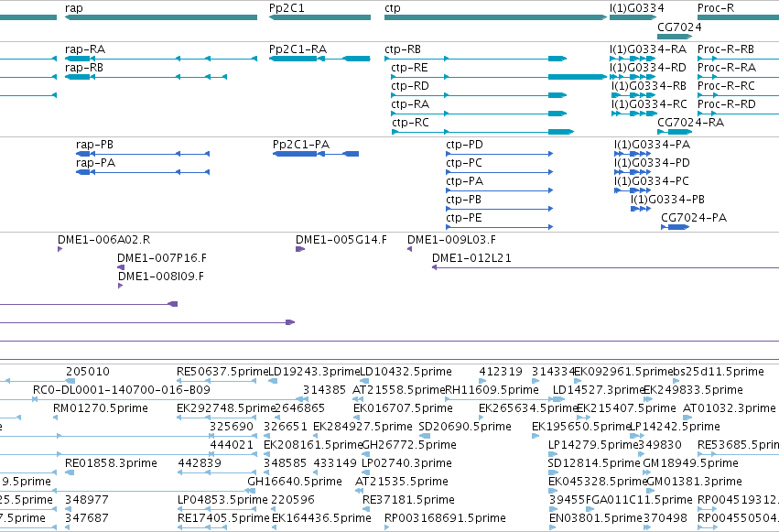Image resolution: width=779 pixels, height=532 pixels.
Task: Select transcript ctp-RD label
Action: (410, 86)
